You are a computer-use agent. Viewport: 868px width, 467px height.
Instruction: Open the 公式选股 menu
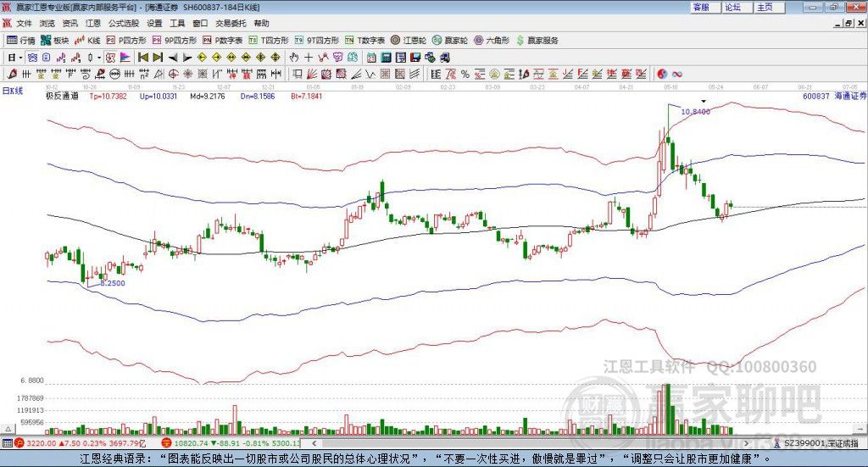pos(124,23)
